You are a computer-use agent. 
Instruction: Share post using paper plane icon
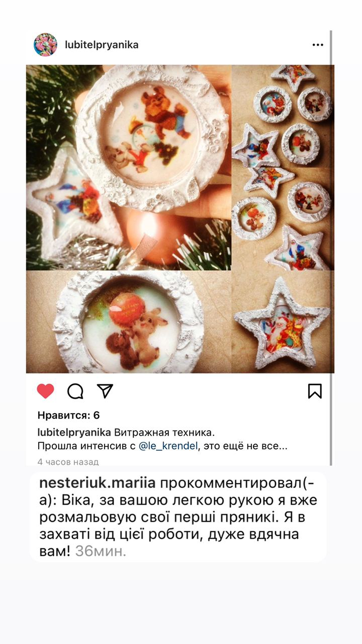click(x=105, y=391)
